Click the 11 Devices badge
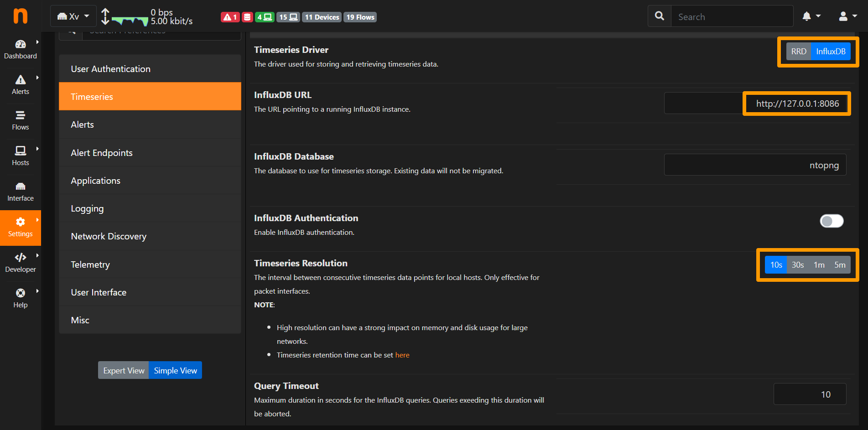Viewport: 868px width, 430px height. coord(322,17)
